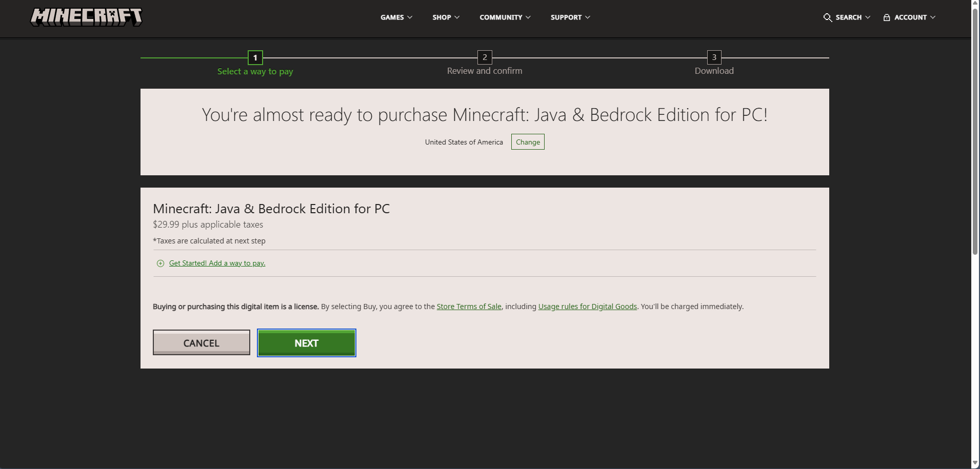Open the Store Terms of Sale link
Viewport: 980px width, 469px height.
(469, 307)
